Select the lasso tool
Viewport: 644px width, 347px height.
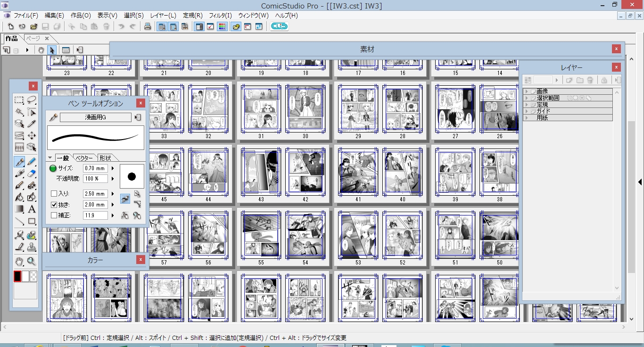32,100
